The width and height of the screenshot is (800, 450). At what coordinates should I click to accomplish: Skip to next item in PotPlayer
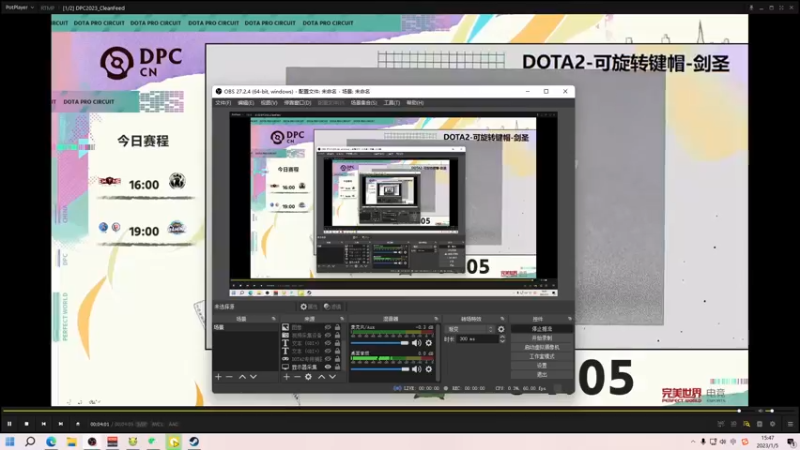(x=61, y=424)
